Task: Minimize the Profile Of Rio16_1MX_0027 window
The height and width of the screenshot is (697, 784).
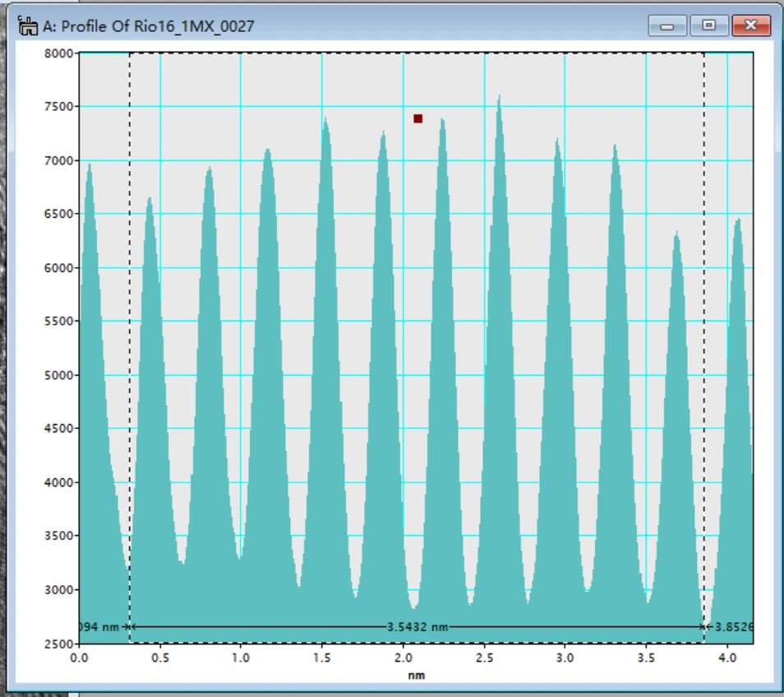Action: point(667,25)
